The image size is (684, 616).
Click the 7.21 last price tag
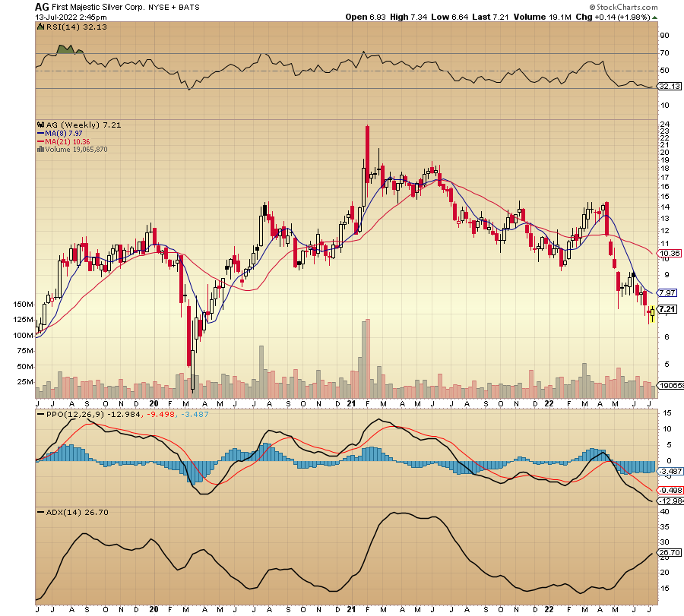pos(667,310)
